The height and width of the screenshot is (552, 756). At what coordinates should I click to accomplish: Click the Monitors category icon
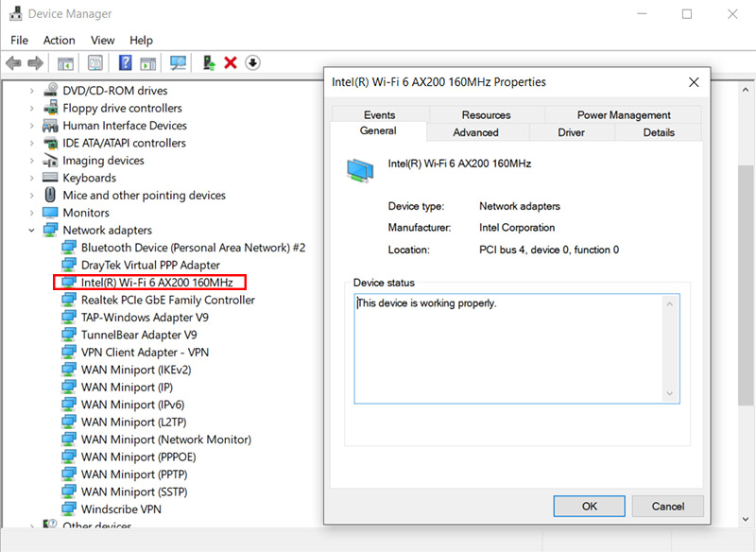[x=51, y=213]
